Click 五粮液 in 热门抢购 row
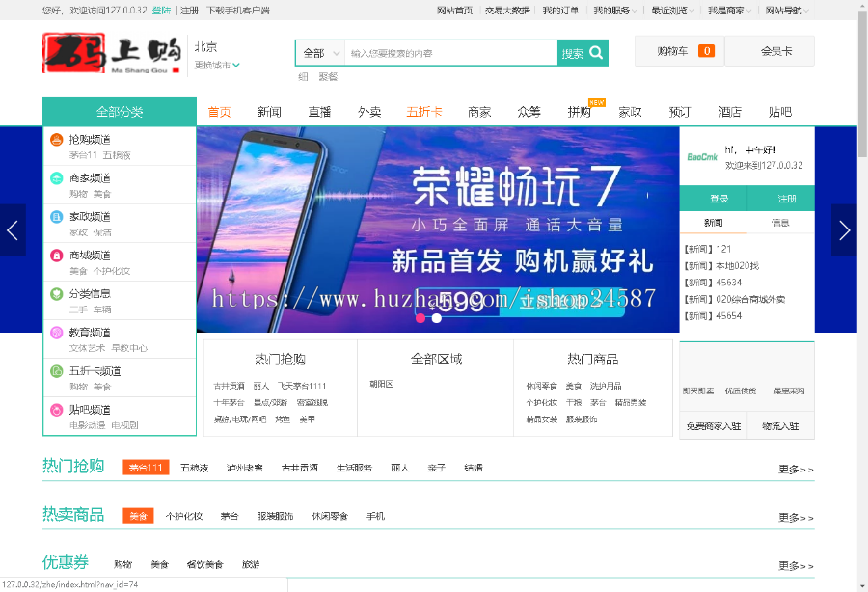868x592 pixels. point(194,468)
